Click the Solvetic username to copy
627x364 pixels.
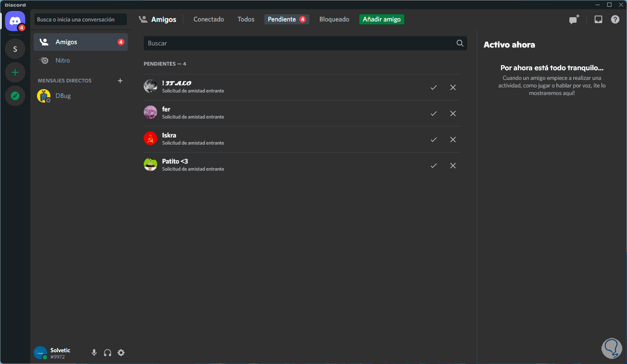click(x=61, y=350)
